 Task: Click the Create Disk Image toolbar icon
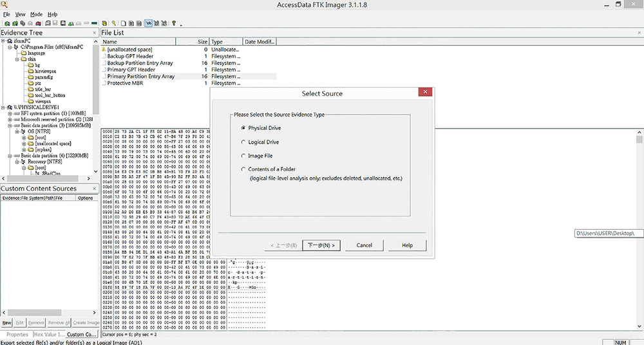[x=48, y=23]
